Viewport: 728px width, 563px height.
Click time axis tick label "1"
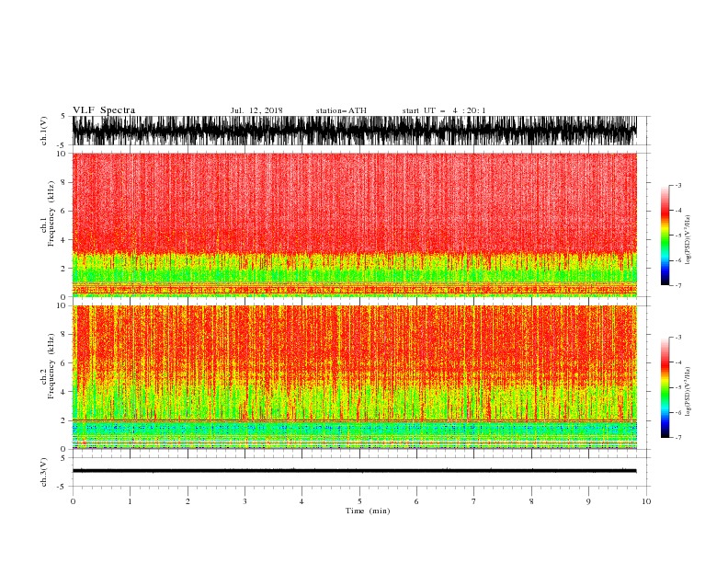[x=130, y=501]
